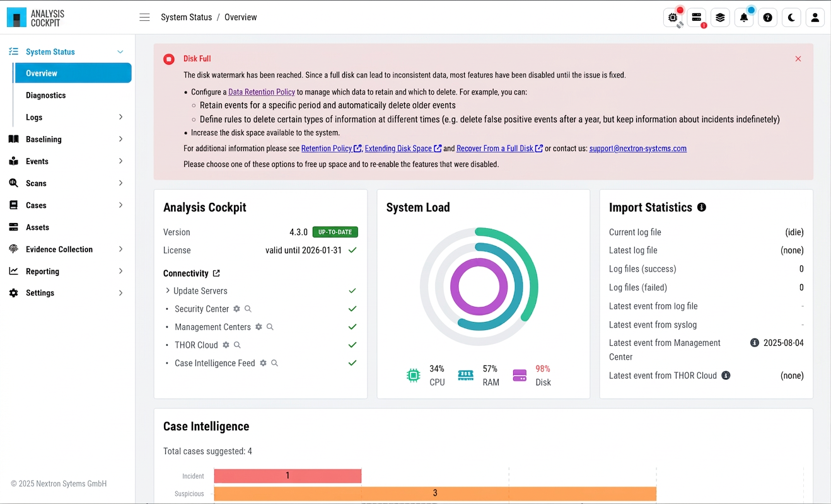The width and height of the screenshot is (831, 504).
Task: Click THOR Cloud magnifier icon
Action: (237, 345)
